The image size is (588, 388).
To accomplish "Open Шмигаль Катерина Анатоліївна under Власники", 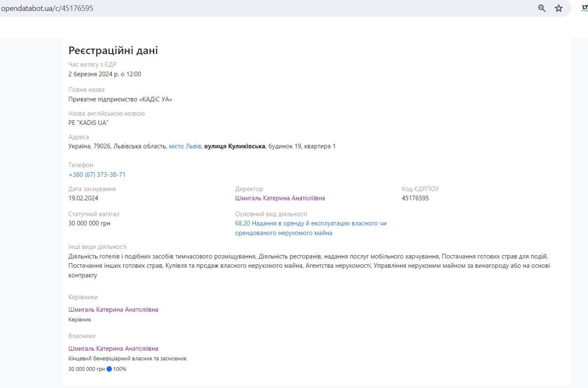I will pos(113,348).
